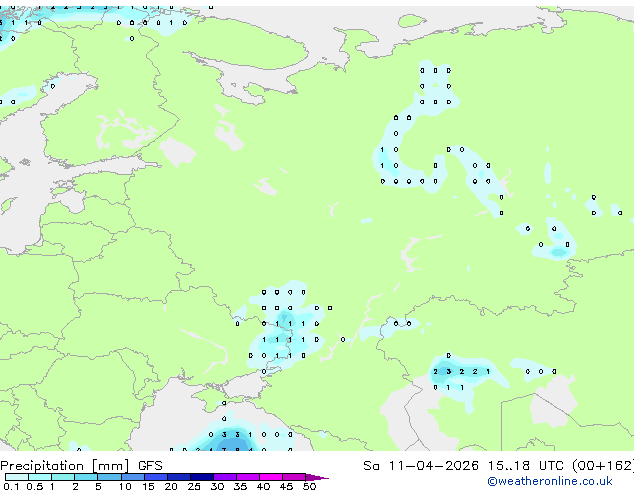This screenshot has width=634, height=490.
Task: Click the 'Sa 11-04-2026' date text
Action: [x=421, y=466]
